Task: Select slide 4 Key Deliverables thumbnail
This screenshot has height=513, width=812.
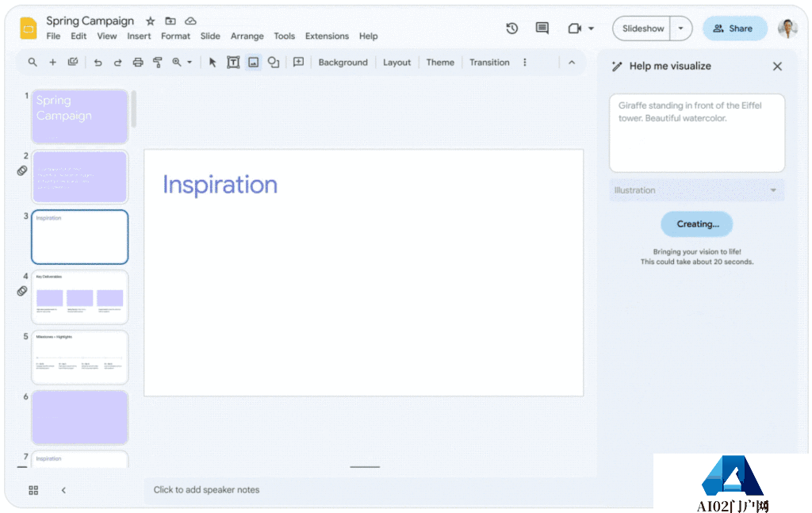Action: 79,297
